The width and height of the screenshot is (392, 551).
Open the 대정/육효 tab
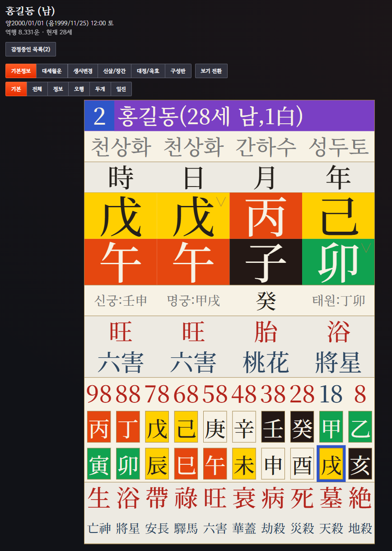(148, 71)
